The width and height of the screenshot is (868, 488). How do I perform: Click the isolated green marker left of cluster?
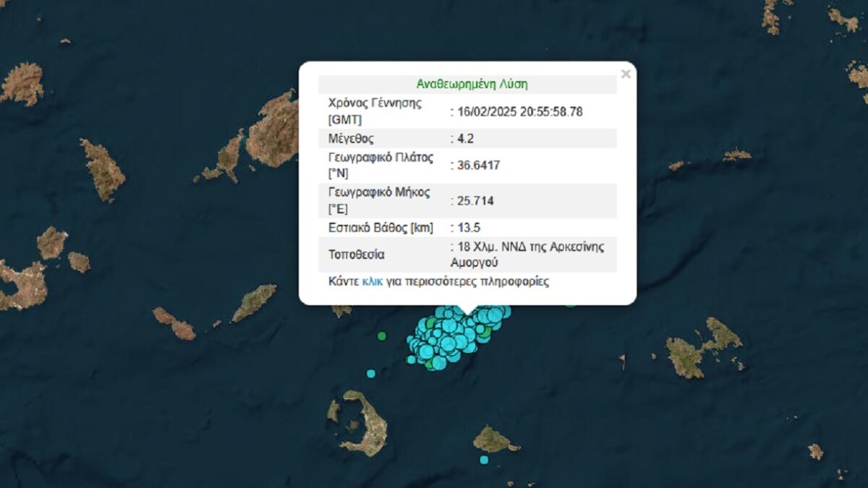coord(382,335)
